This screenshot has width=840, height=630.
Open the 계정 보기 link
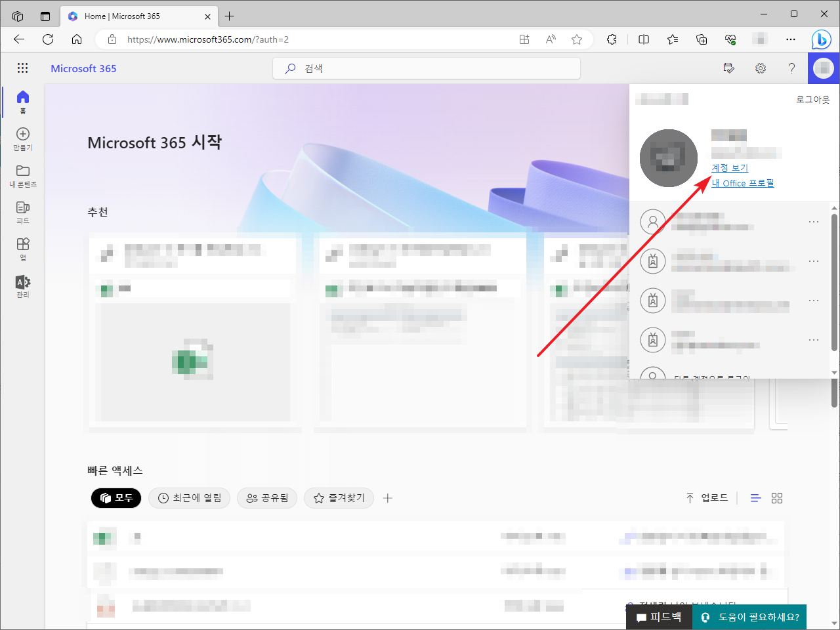pos(730,168)
